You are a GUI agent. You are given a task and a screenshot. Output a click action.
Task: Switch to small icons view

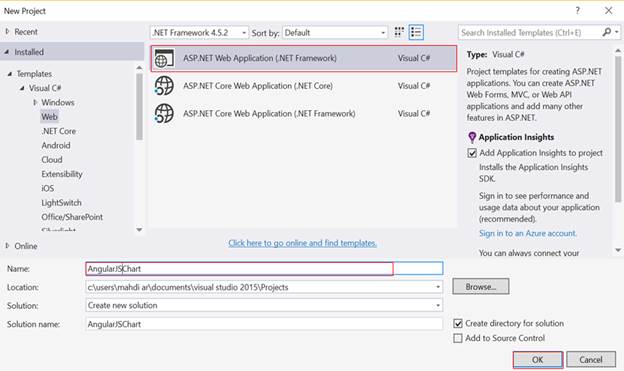coord(399,32)
